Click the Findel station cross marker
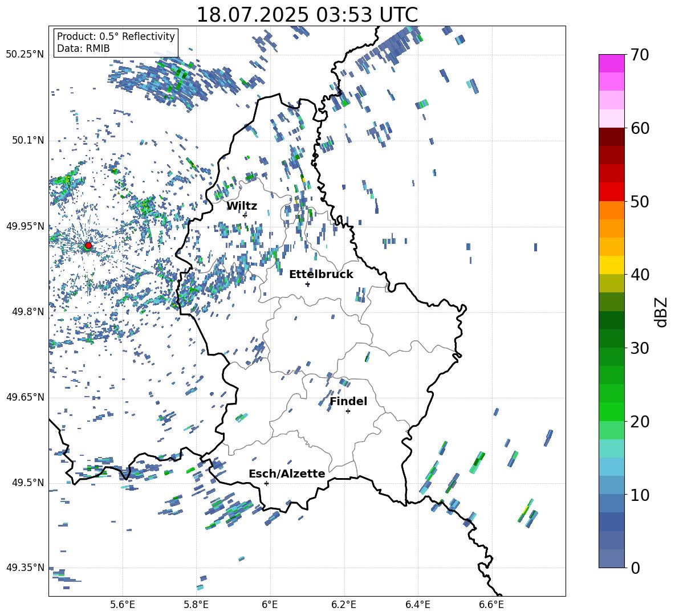 (348, 411)
